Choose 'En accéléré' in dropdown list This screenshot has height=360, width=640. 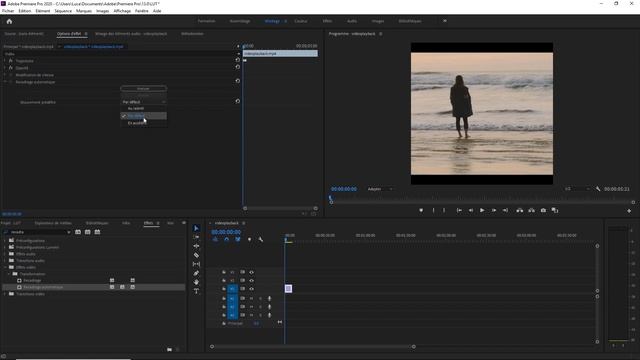click(x=143, y=123)
